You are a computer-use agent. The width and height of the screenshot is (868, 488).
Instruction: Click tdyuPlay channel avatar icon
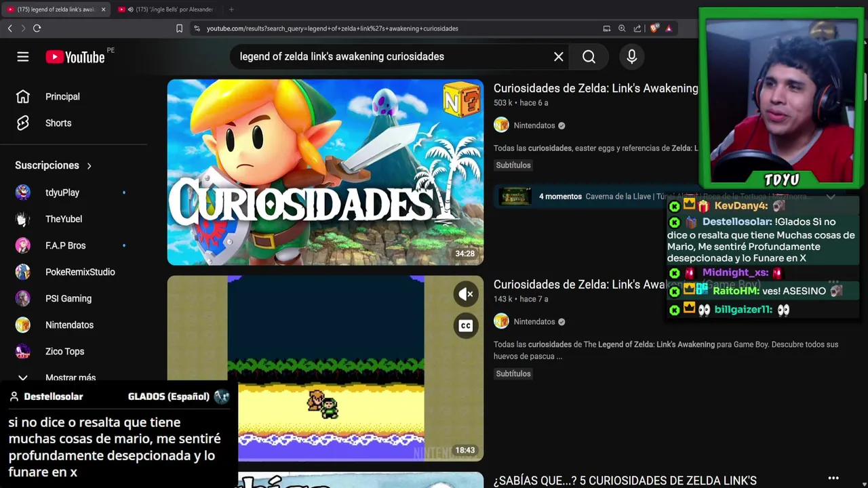click(x=23, y=192)
